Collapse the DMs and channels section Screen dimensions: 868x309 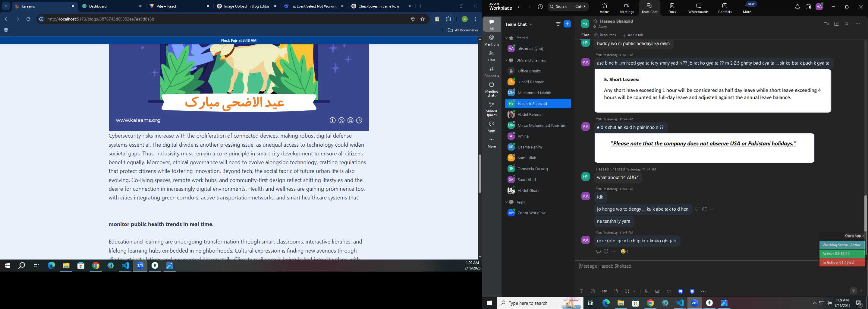[506, 60]
